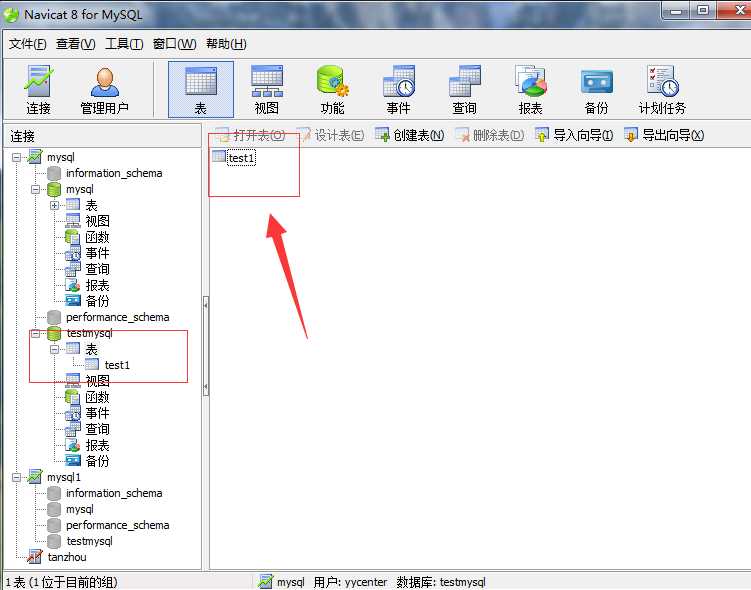The height and width of the screenshot is (590, 751).
Task: Open 事件 (Events) in the toolbar
Action: pos(398,90)
